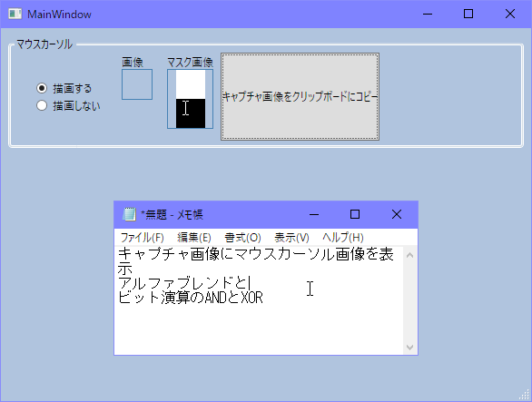This screenshot has height=402, width=532.
Task: Maximize the MainWindow window
Action: 468,14
